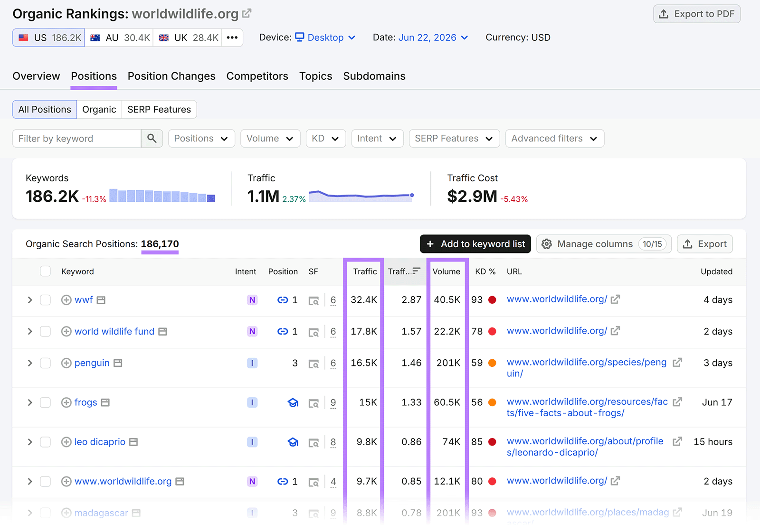The image size is (760, 532).
Task: Open the world wildlife fund keyword link
Action: pyautogui.click(x=114, y=331)
